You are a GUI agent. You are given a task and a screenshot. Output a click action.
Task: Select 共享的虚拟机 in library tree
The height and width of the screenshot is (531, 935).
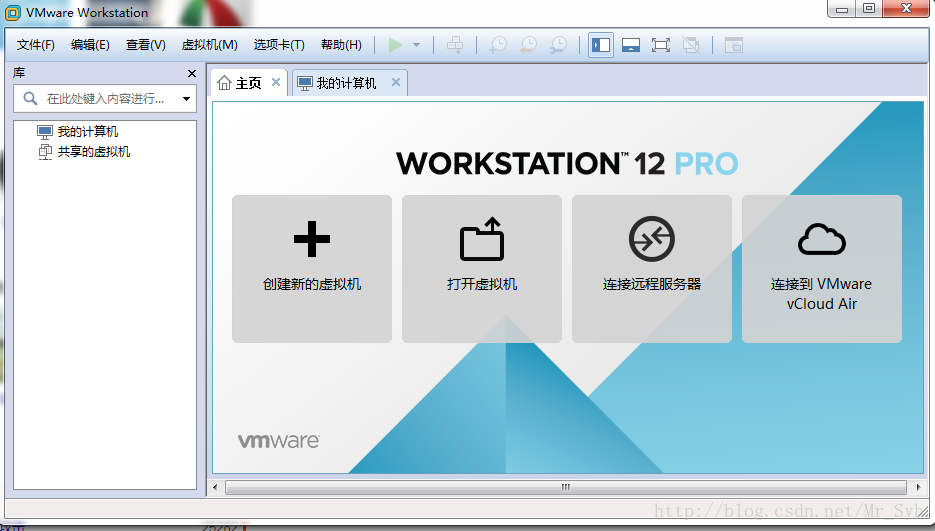tap(84, 152)
